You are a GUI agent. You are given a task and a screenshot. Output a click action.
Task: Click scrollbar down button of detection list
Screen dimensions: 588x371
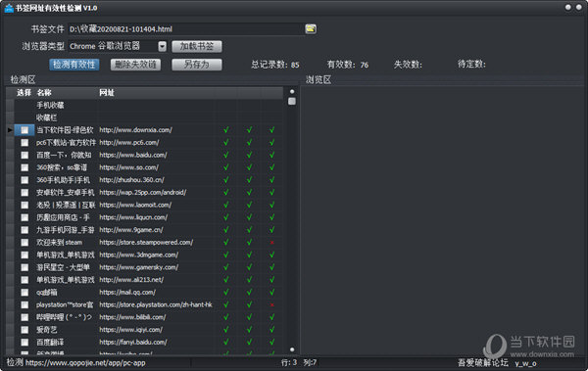292,349
